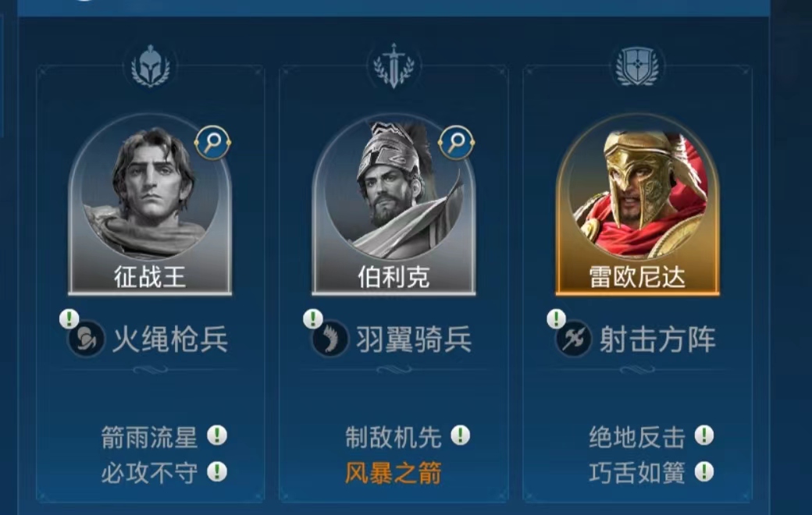812x515 pixels.
Task: Select the golden 雷欧尼达 hero portrait
Action: coord(637,205)
